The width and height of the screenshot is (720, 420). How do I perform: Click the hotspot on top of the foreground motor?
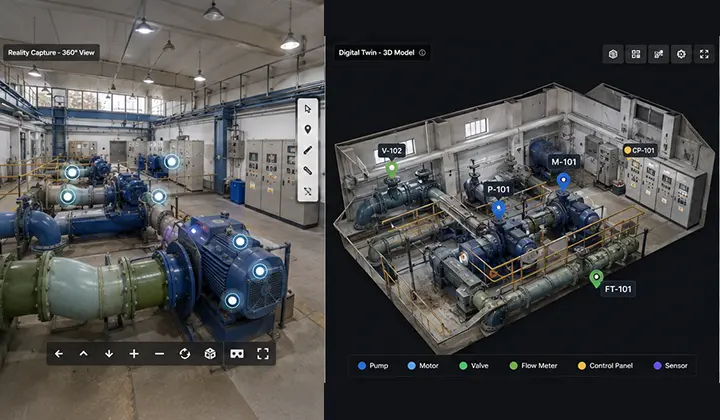[240, 241]
